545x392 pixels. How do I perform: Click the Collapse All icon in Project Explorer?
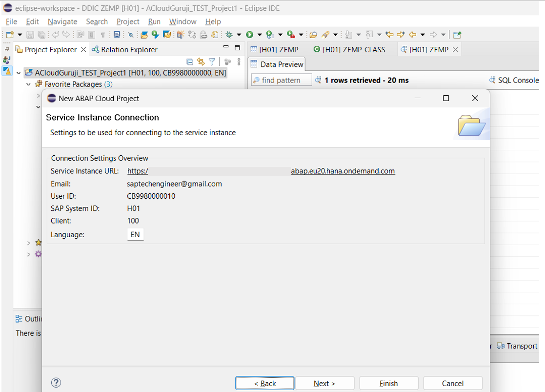coord(190,62)
